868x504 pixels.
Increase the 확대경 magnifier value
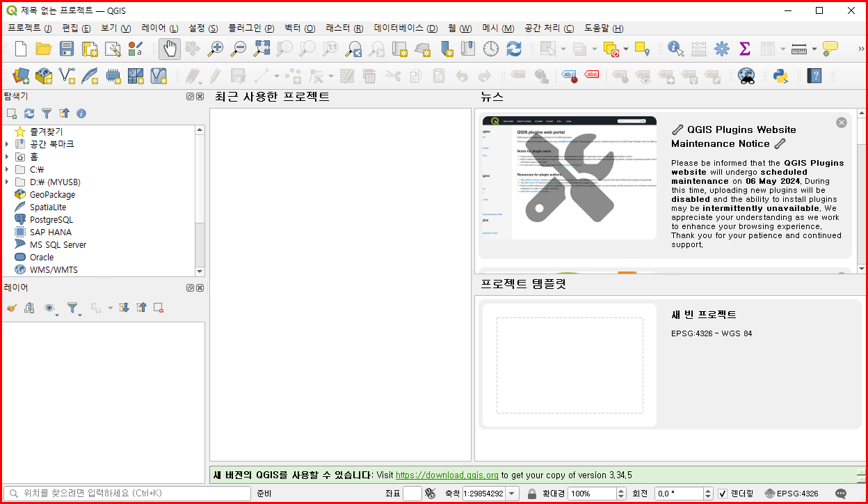tap(621, 490)
